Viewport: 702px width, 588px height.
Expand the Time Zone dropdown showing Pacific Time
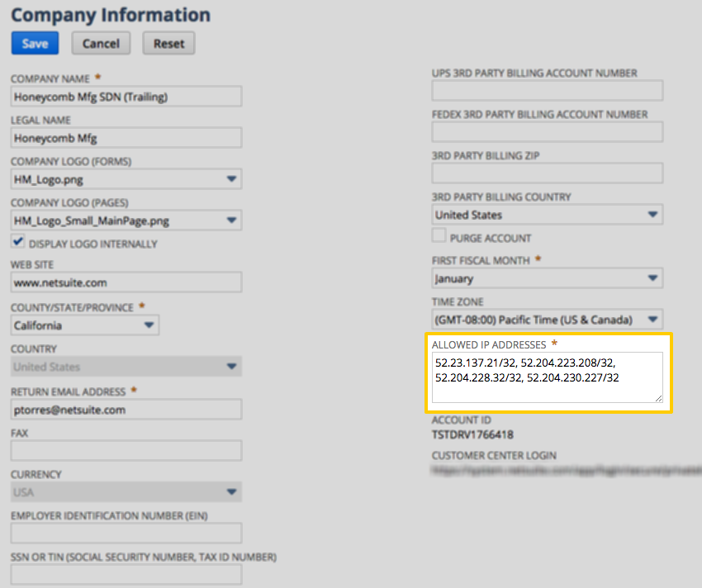[652, 319]
